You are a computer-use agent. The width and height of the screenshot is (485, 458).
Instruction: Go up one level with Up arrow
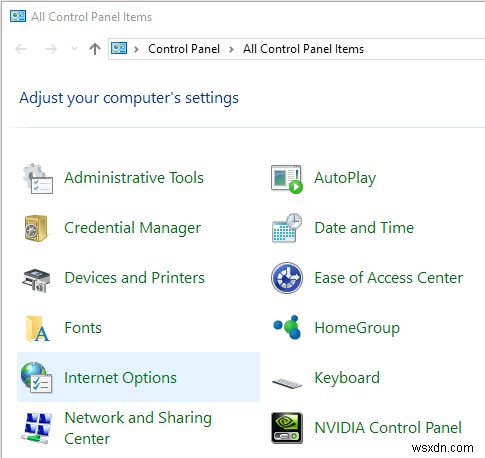coord(95,49)
